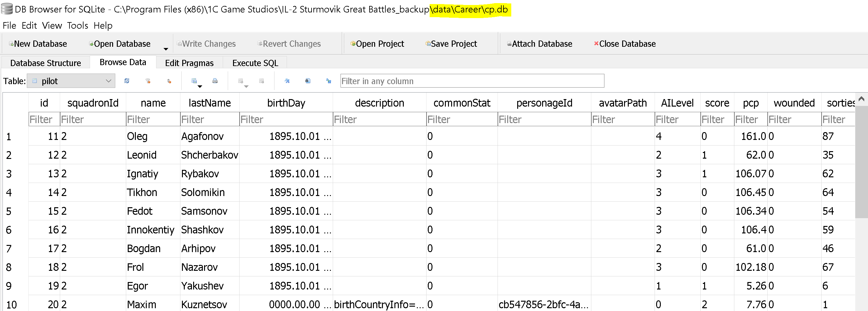Switch to Database Structure tab
This screenshot has height=311, width=868.
point(45,63)
